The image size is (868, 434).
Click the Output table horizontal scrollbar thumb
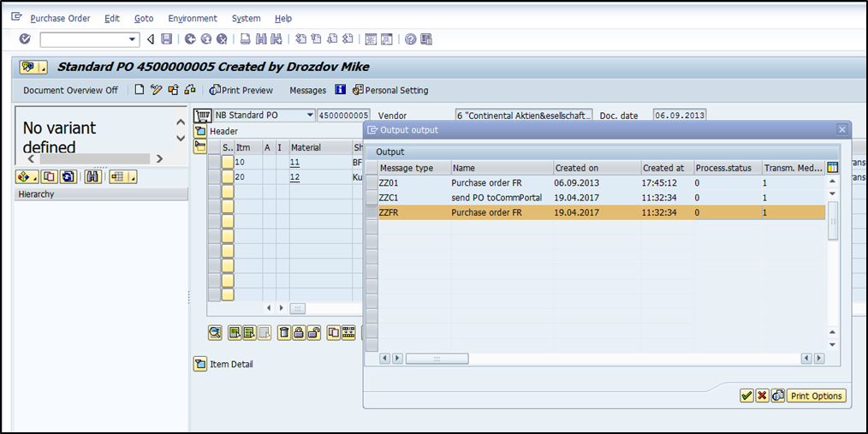pyautogui.click(x=437, y=359)
